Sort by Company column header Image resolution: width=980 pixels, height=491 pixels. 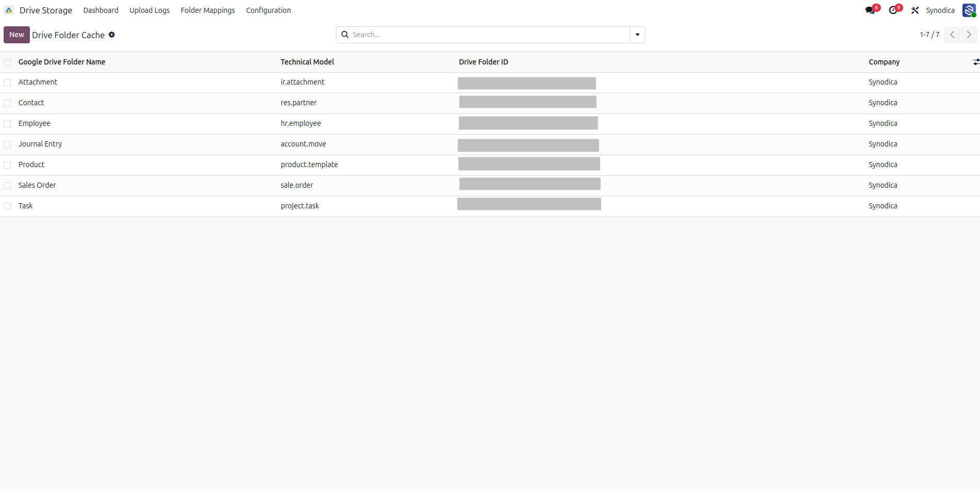point(884,62)
